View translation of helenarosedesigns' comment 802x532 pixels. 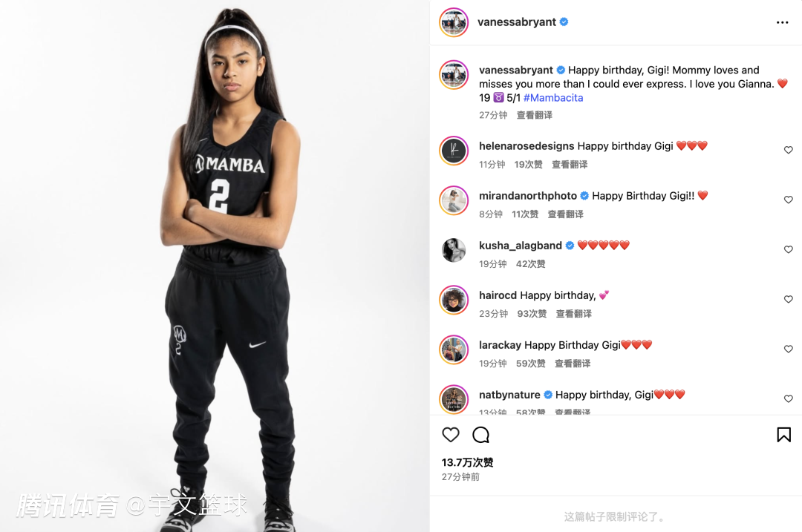pos(570,165)
